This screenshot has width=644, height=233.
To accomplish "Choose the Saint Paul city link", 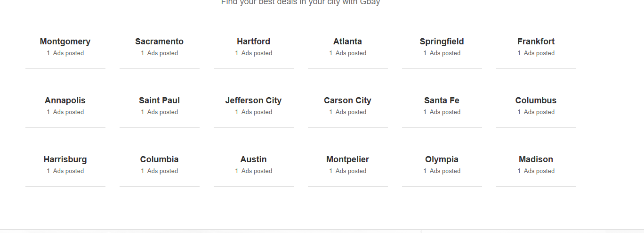I will click(159, 100).
